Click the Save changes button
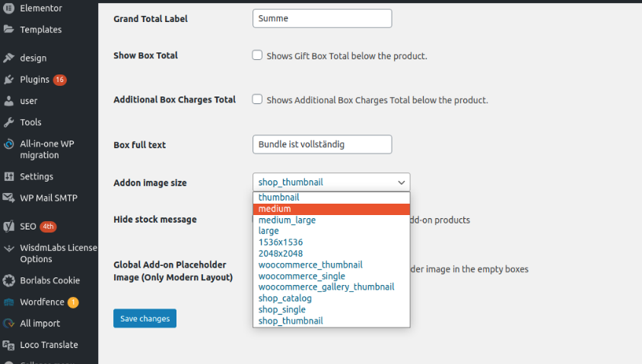 click(x=145, y=318)
